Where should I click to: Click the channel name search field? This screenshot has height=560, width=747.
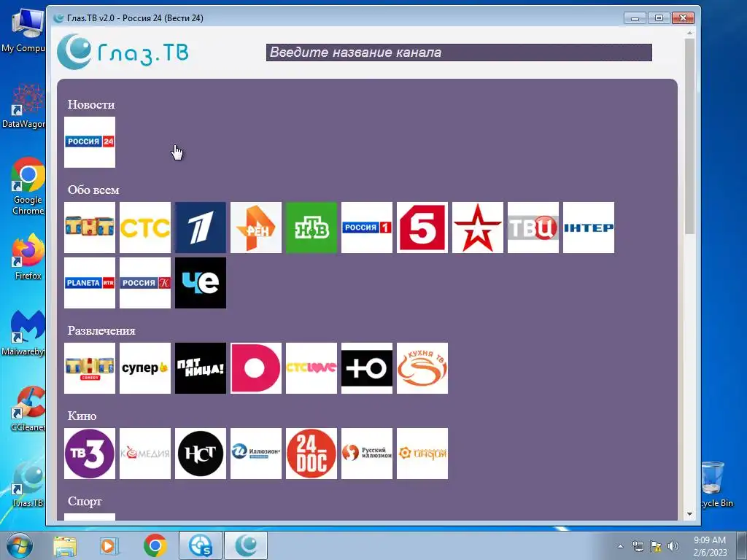459,52
